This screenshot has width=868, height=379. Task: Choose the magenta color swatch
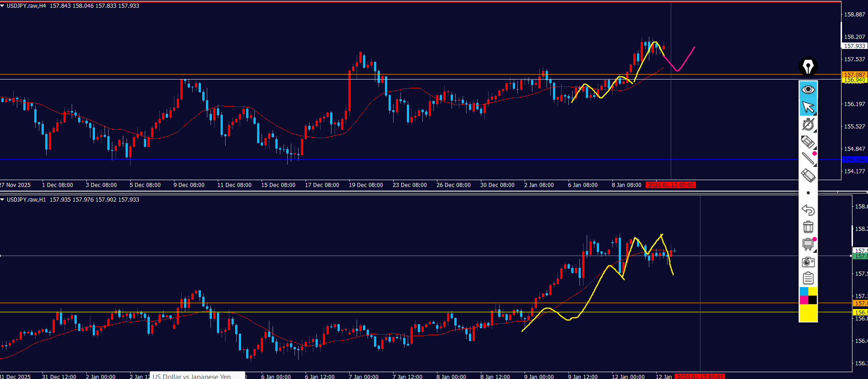804,300
